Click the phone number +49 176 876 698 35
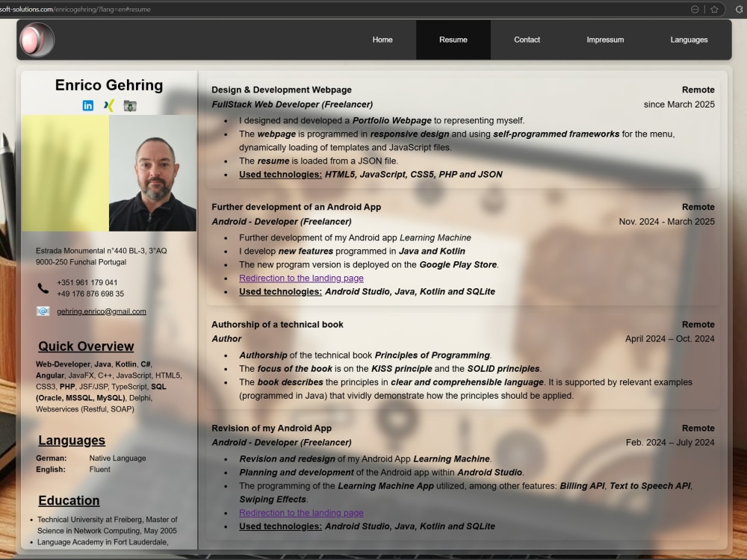 (90, 293)
